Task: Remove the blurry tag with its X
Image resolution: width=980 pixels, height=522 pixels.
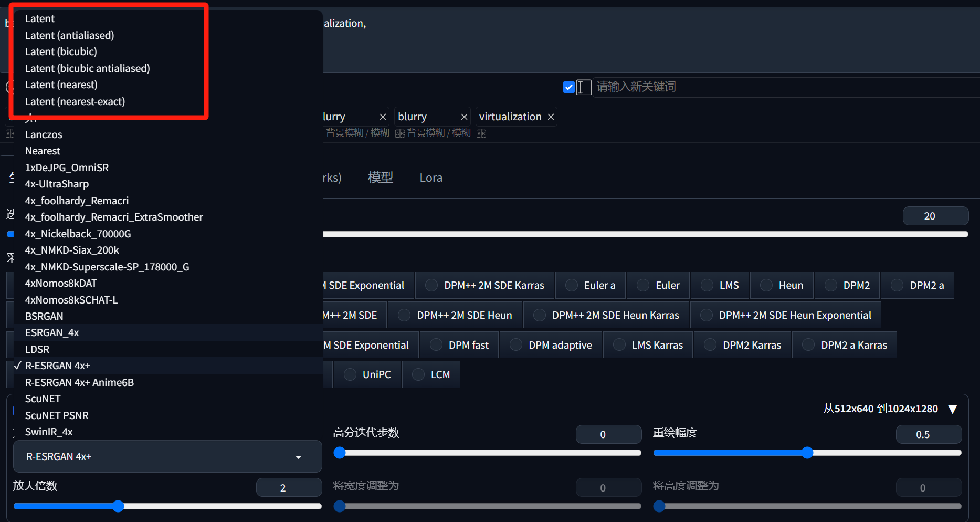Action: 464,117
